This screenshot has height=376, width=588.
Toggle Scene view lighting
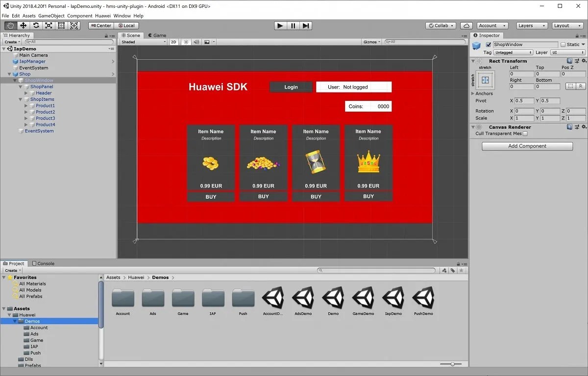(185, 42)
